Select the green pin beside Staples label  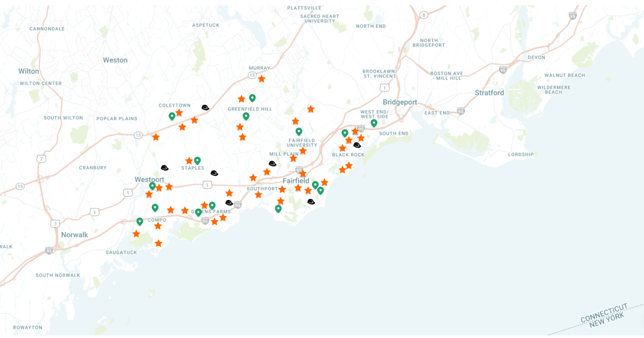click(197, 160)
